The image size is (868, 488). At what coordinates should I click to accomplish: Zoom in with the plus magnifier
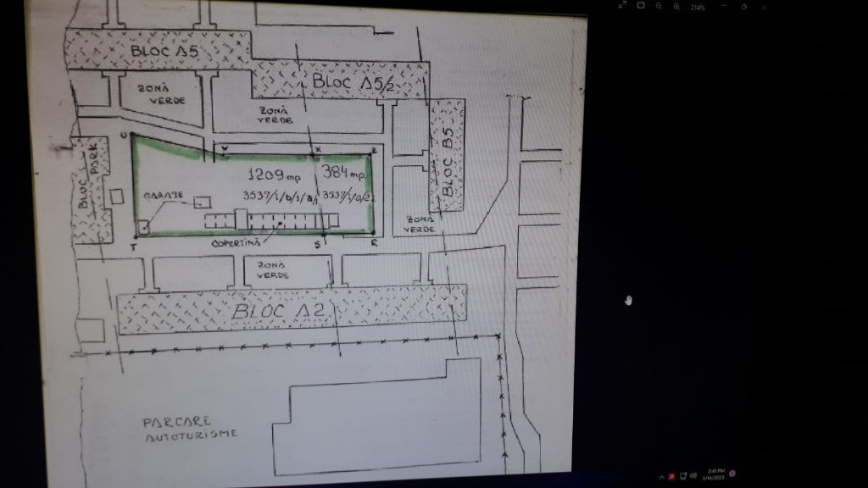point(676,6)
